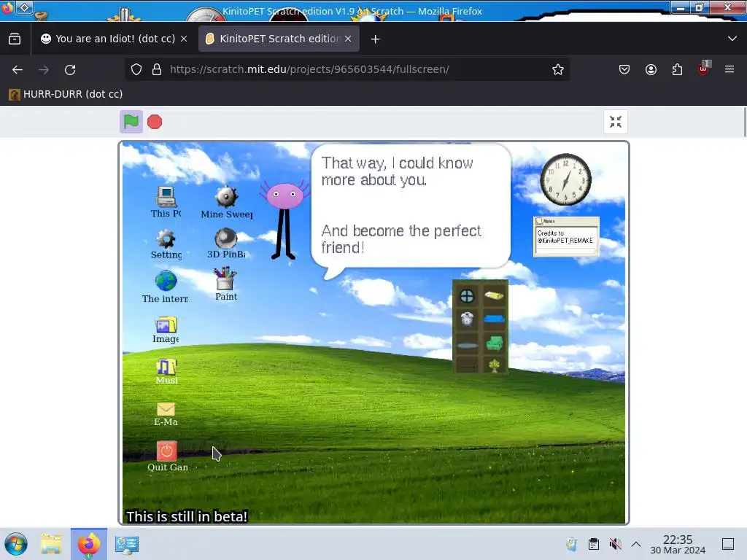747x560 pixels.
Task: Click the analog clock widget
Action: pos(565,179)
